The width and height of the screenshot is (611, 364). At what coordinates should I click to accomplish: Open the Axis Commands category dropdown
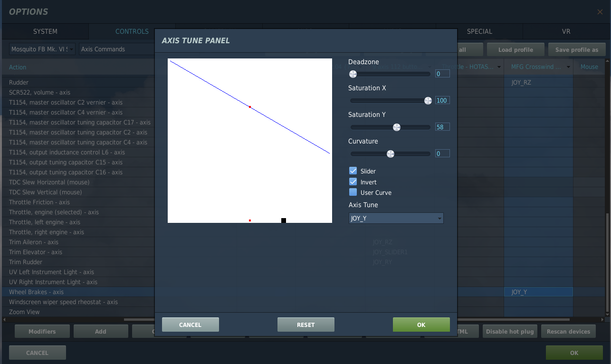pos(116,49)
